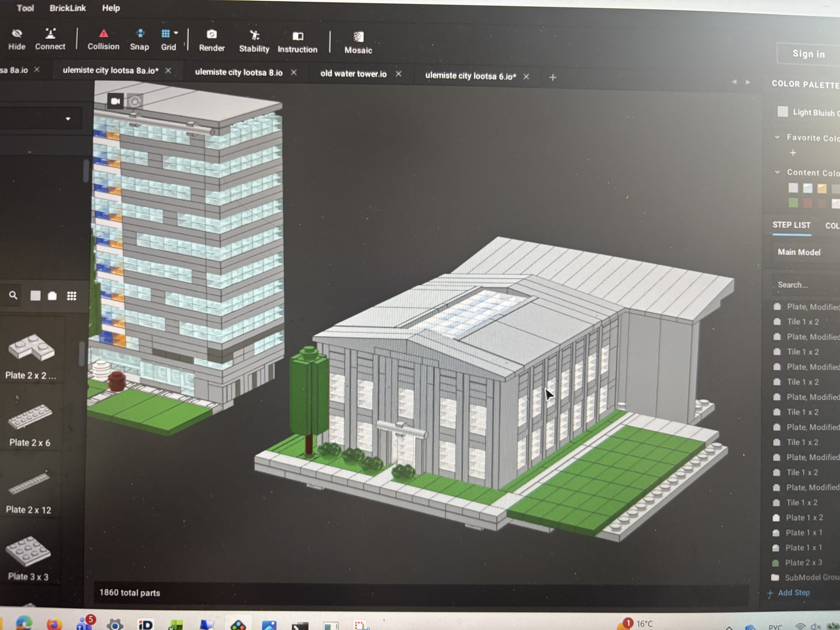Close the ulemiste city lootsa 8a.io* tab
Viewport: 840px width, 630px height.
pos(168,71)
